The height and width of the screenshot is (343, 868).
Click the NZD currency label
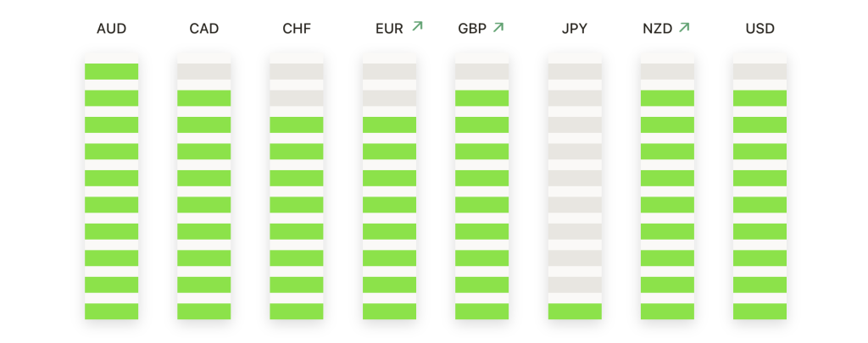657,29
